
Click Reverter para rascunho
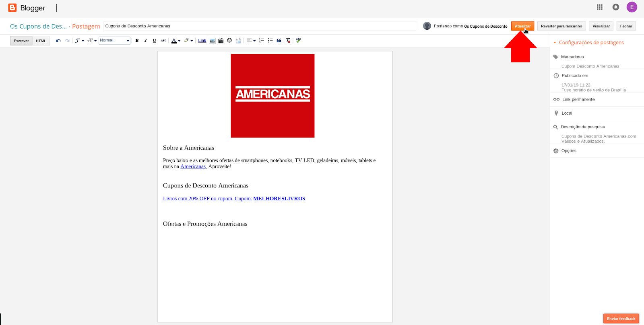click(x=561, y=26)
